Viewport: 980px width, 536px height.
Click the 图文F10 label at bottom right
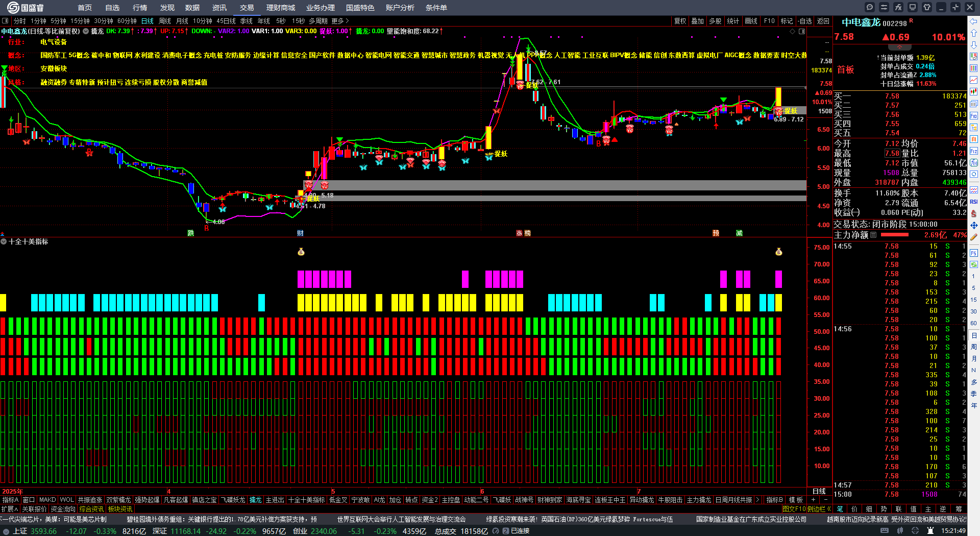tap(794, 509)
